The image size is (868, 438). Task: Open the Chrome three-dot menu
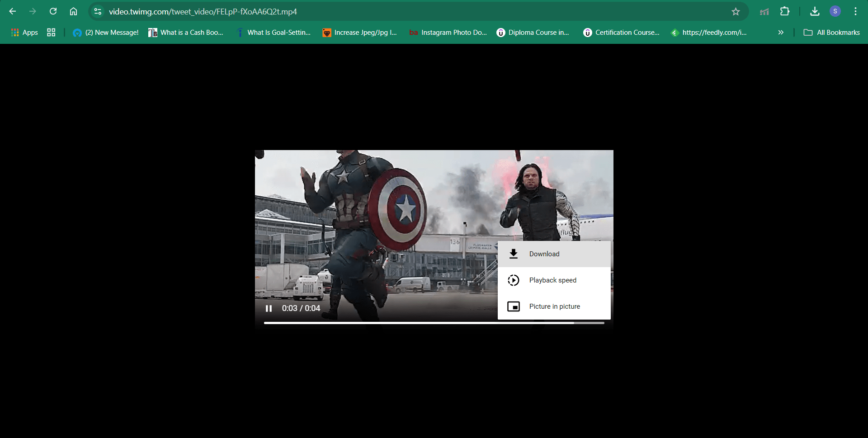coord(855,11)
